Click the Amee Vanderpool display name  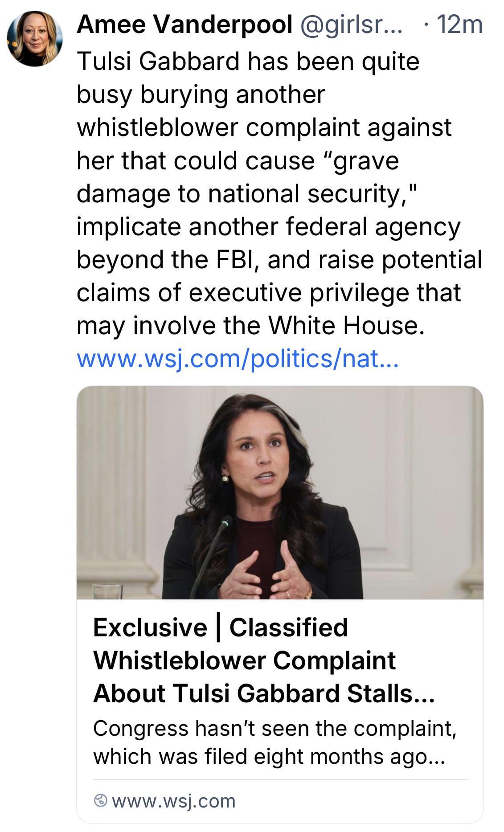coord(184,24)
